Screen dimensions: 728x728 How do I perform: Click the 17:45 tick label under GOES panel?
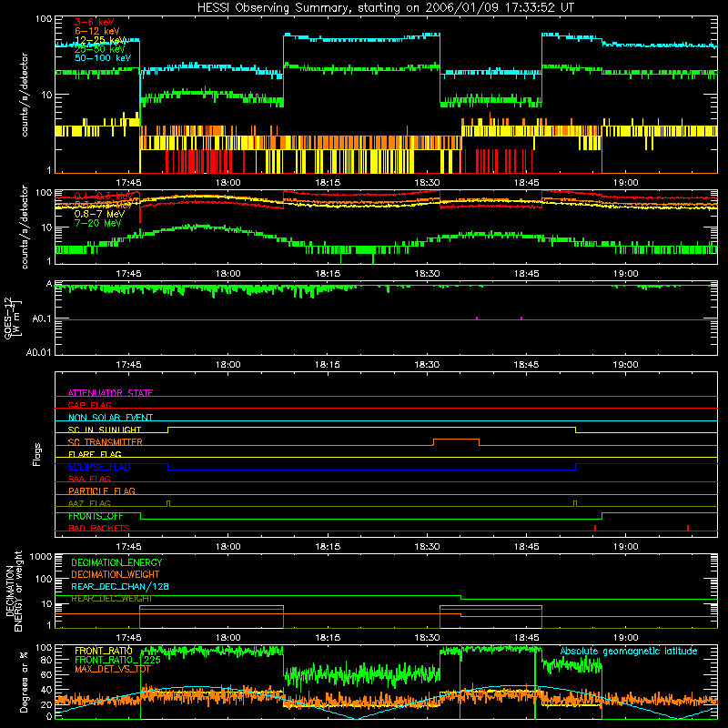click(128, 365)
